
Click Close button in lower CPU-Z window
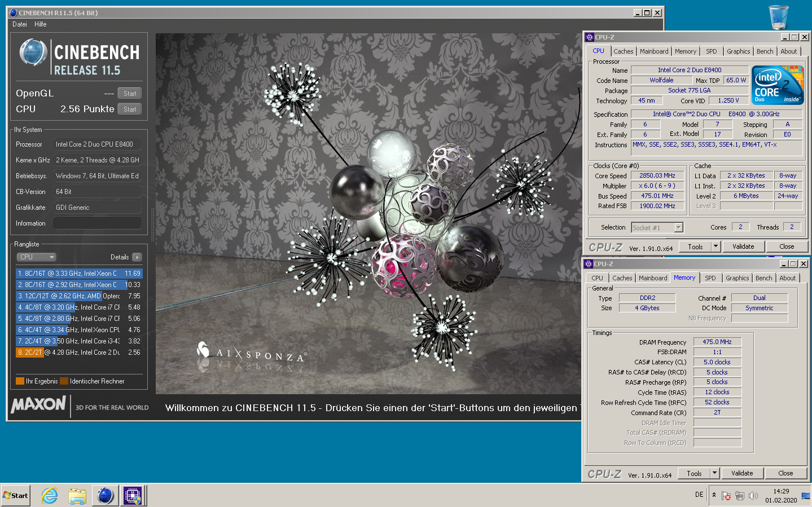785,474
